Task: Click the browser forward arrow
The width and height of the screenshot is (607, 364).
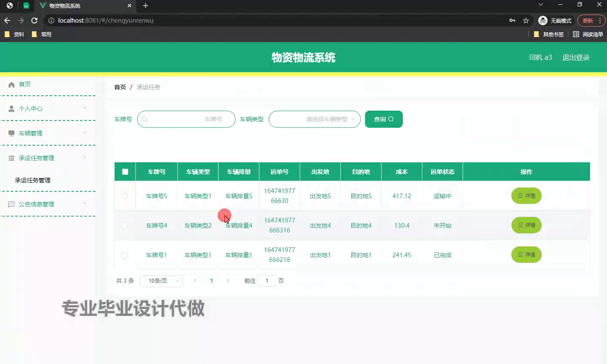Action: (x=21, y=20)
